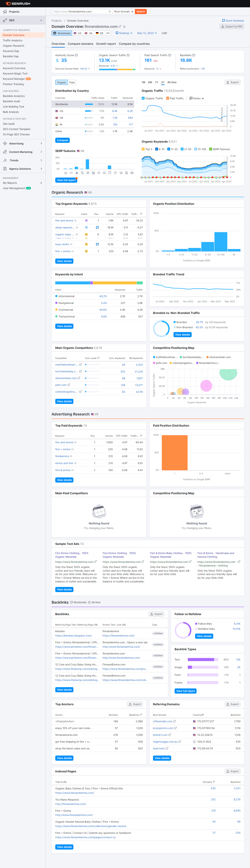Open Projects home icon in sidebar

coord(5,12)
